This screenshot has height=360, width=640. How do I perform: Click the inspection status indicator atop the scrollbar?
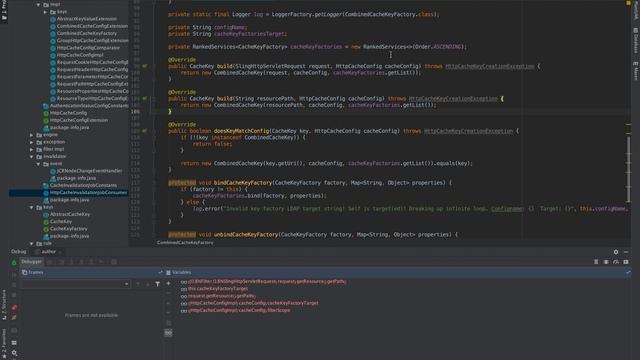tap(628, 3)
